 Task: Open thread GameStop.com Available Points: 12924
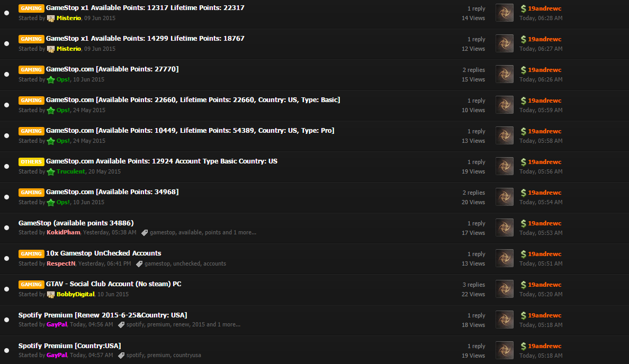click(161, 161)
